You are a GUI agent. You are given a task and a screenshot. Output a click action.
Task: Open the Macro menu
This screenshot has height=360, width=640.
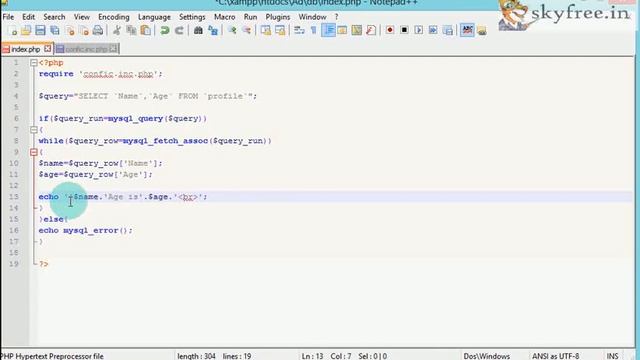point(224,17)
